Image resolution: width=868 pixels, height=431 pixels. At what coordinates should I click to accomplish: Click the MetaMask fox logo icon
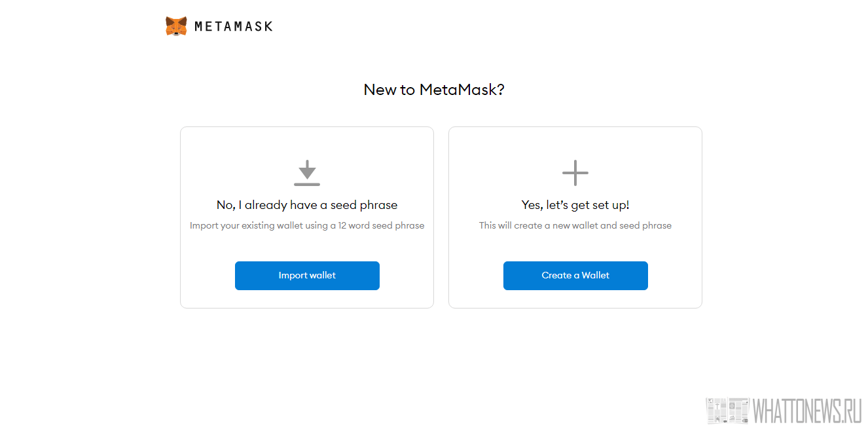(176, 26)
